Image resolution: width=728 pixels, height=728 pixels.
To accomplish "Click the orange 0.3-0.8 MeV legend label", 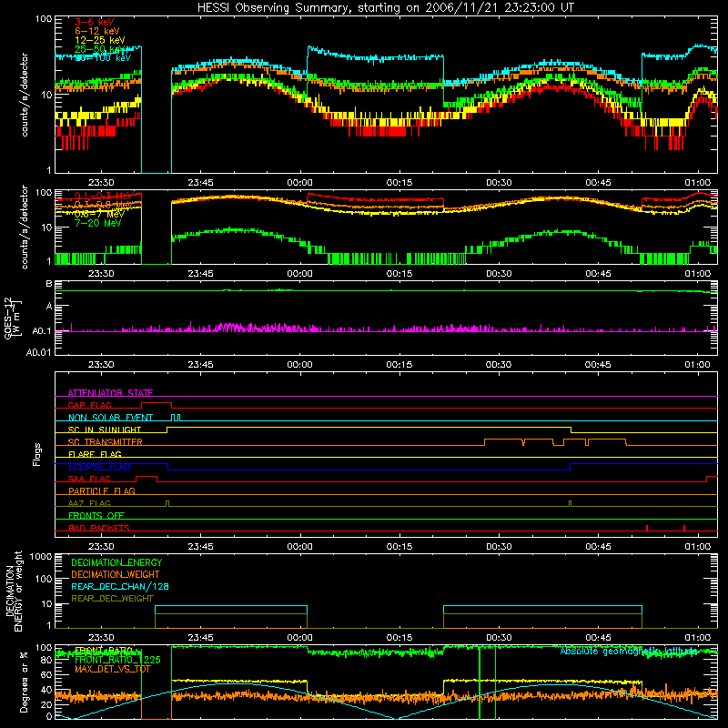I will coord(104,205).
